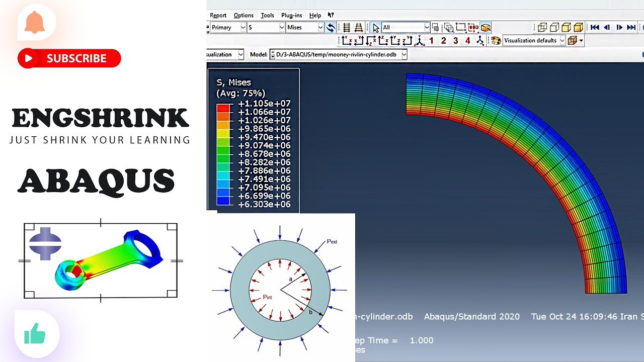Open the S output variable dropdown
The width and height of the screenshot is (644, 362).
pos(266,27)
